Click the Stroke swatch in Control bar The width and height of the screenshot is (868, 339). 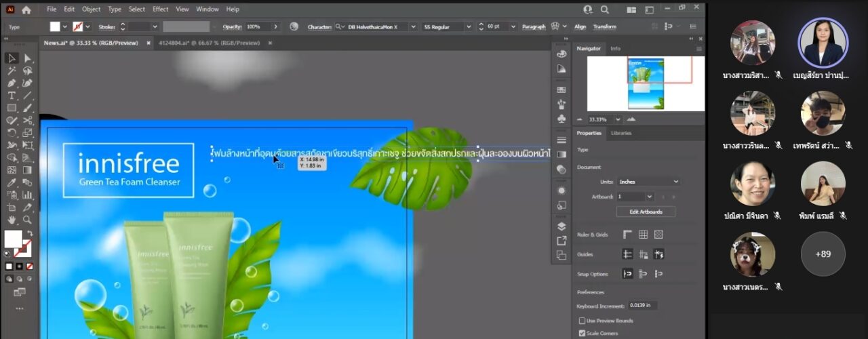coord(78,26)
